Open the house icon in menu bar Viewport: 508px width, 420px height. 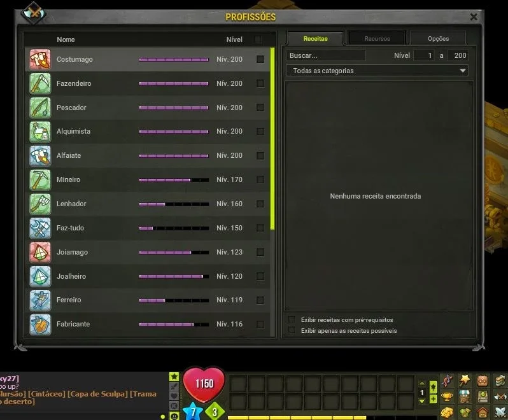point(483,412)
